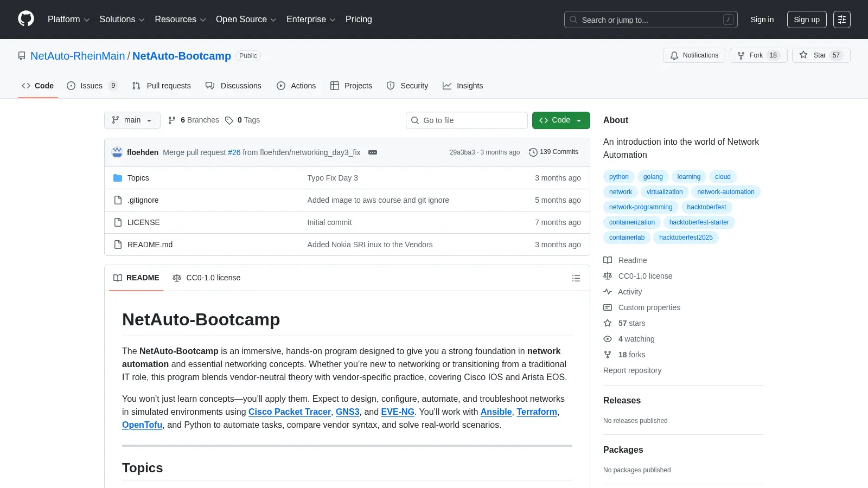Expand the Platform menu

point(68,20)
